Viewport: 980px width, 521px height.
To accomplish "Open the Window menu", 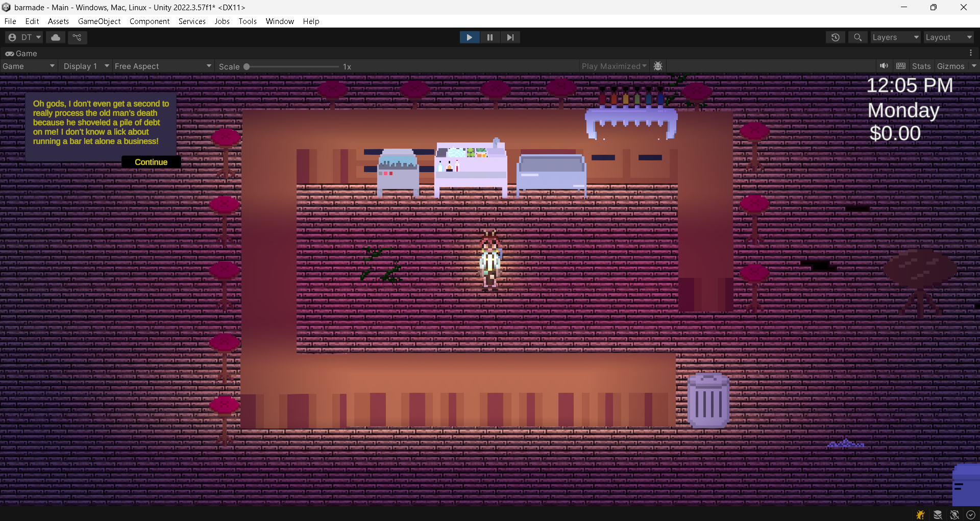I will pyautogui.click(x=280, y=21).
